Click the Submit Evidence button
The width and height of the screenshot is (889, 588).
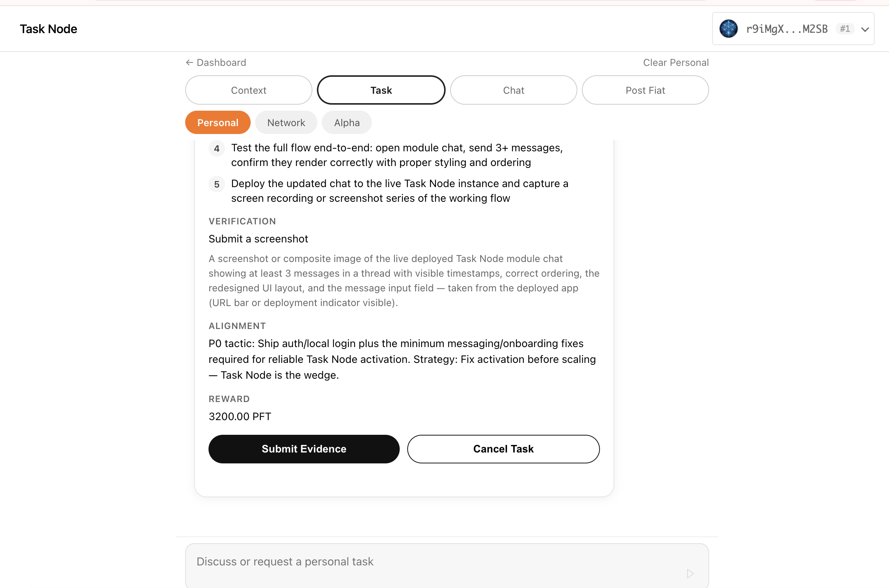(304, 449)
